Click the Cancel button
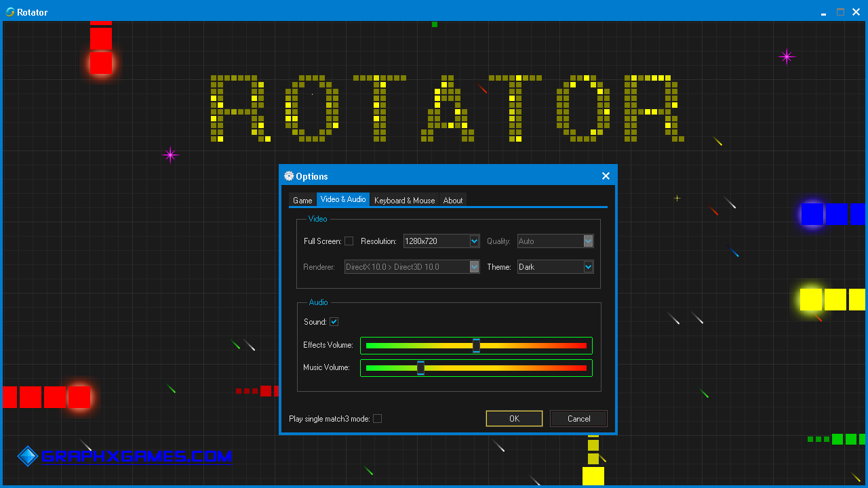This screenshot has width=868, height=488. point(578,419)
